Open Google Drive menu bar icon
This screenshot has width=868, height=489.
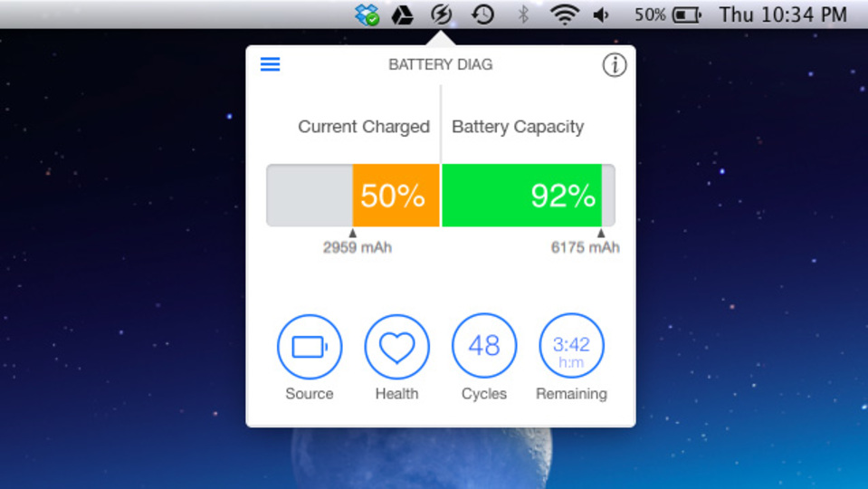(x=403, y=15)
